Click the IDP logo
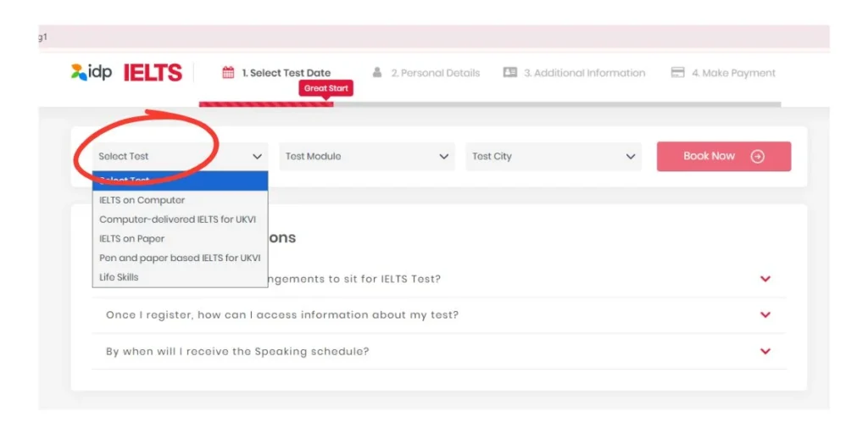 click(92, 73)
